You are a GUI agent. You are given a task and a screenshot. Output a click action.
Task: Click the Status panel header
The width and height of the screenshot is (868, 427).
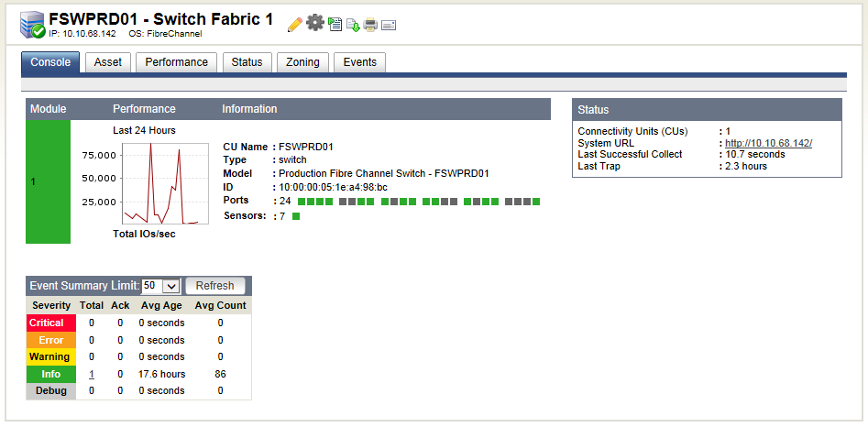pos(707,110)
